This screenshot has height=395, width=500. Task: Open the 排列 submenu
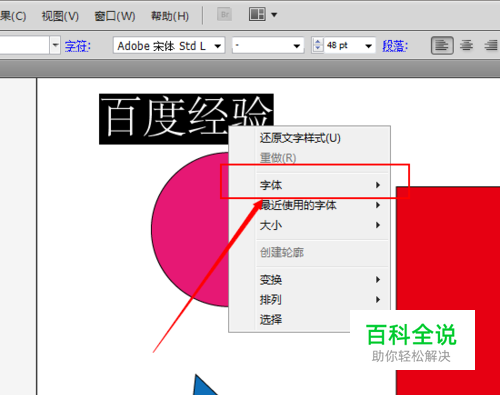(x=310, y=300)
